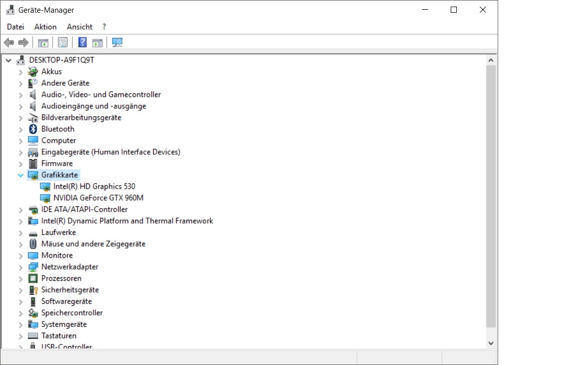The height and width of the screenshot is (365, 588).
Task: Open the Properties toolbar icon
Action: click(x=63, y=43)
